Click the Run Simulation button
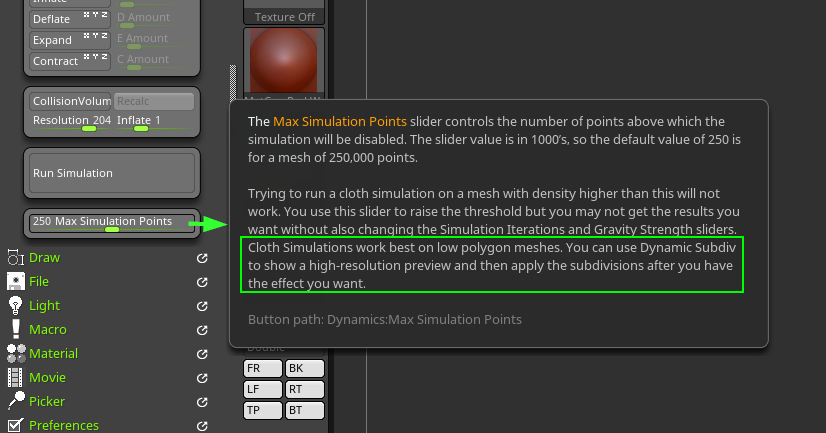This screenshot has height=433, width=826. tap(112, 173)
